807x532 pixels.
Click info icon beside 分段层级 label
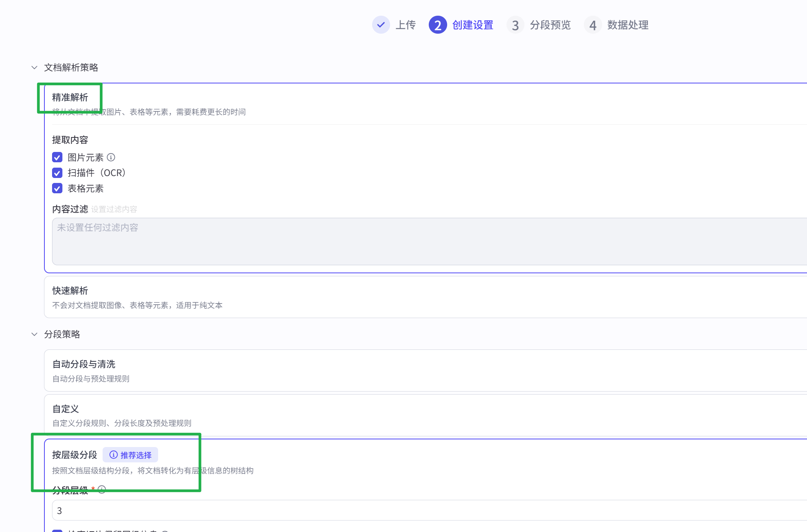pos(102,490)
